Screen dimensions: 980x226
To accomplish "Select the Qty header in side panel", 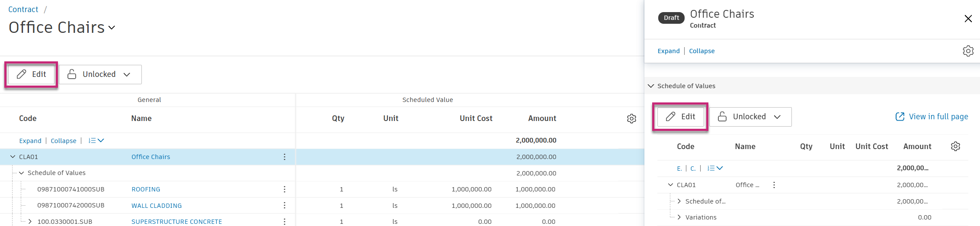I will 806,146.
